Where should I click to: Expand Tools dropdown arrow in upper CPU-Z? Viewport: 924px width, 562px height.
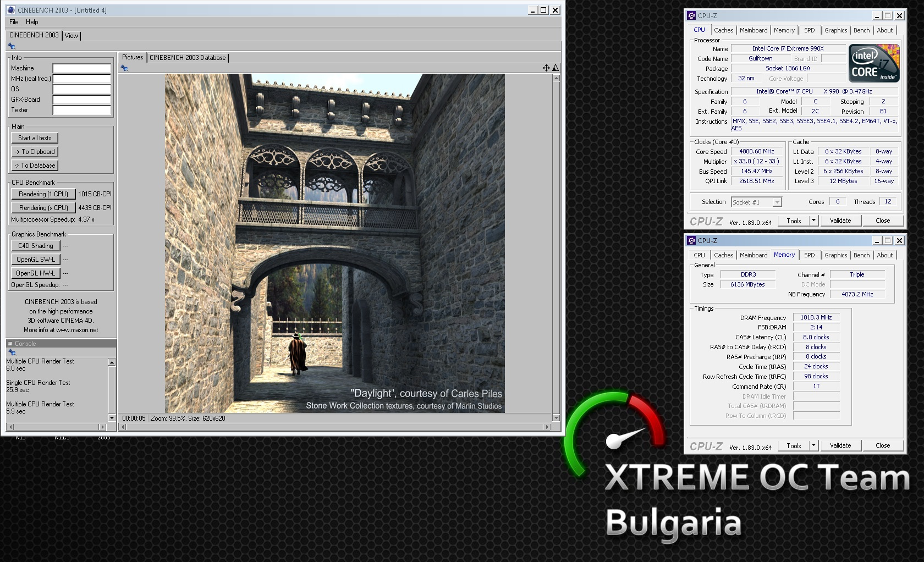pyautogui.click(x=814, y=221)
